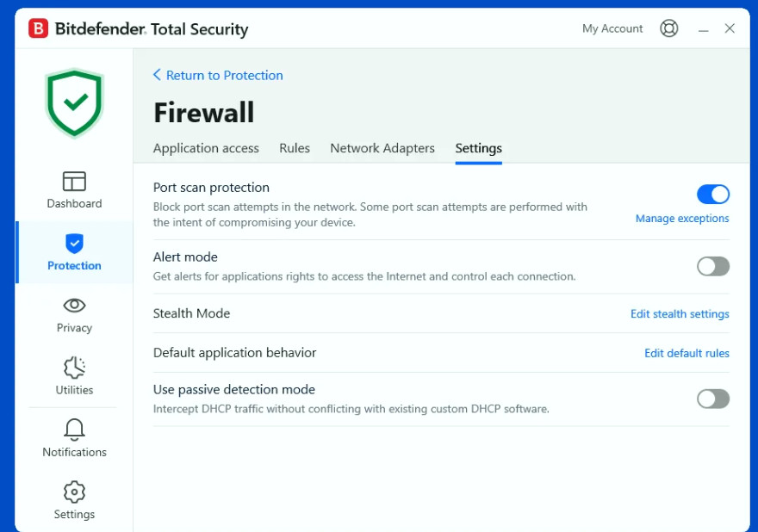Select the Protection shield icon
Viewport: 758px width, 532px height.
click(74, 244)
